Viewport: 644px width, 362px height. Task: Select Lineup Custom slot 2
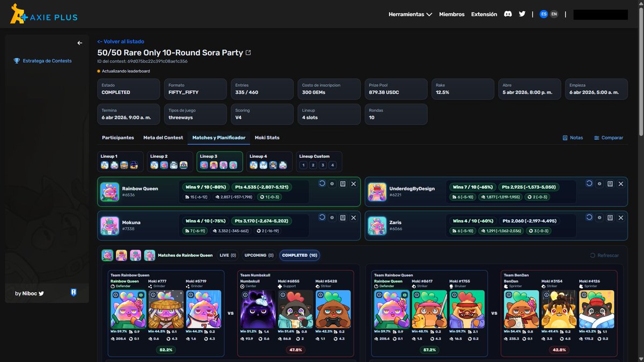click(x=313, y=165)
